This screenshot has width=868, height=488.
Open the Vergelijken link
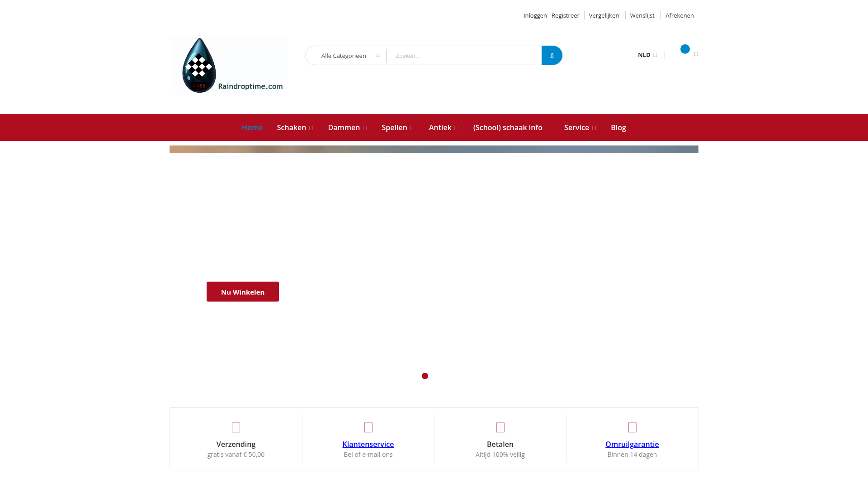coord(604,15)
